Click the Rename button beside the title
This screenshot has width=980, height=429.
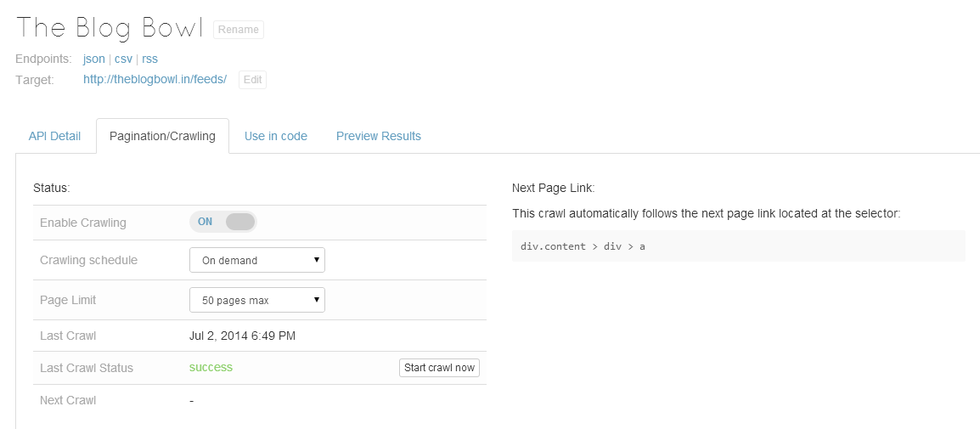pyautogui.click(x=239, y=30)
